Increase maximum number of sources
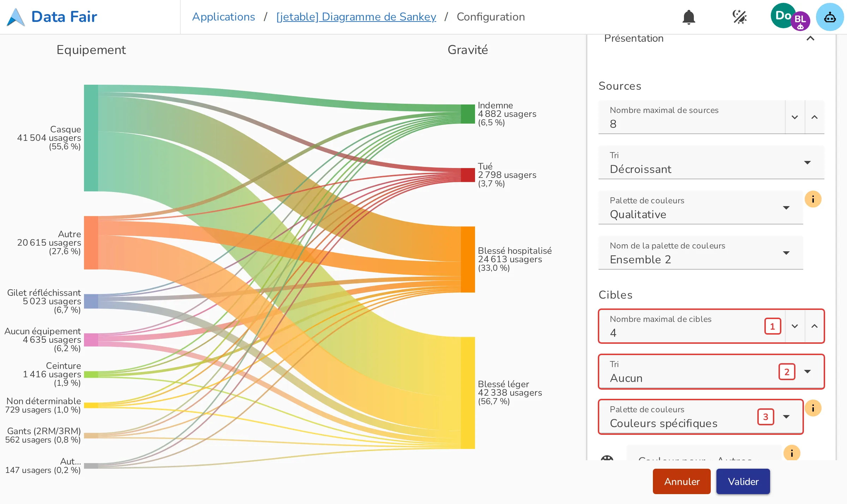The height and width of the screenshot is (504, 847). (815, 117)
